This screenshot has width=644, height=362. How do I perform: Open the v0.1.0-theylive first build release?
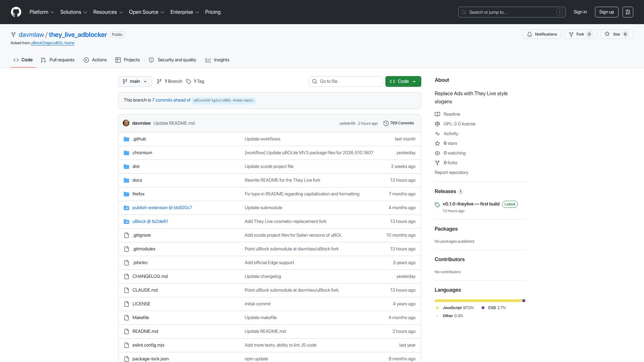471,204
